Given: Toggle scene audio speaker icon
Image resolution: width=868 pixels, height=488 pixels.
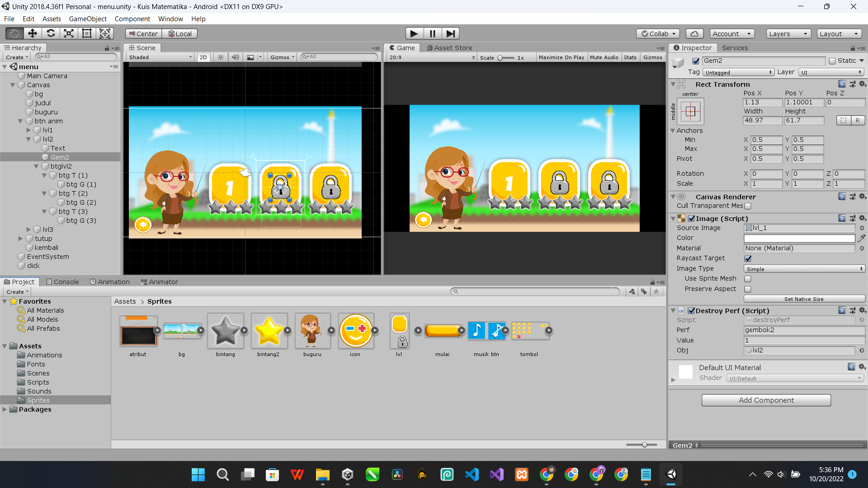Looking at the screenshot, I should tap(235, 57).
